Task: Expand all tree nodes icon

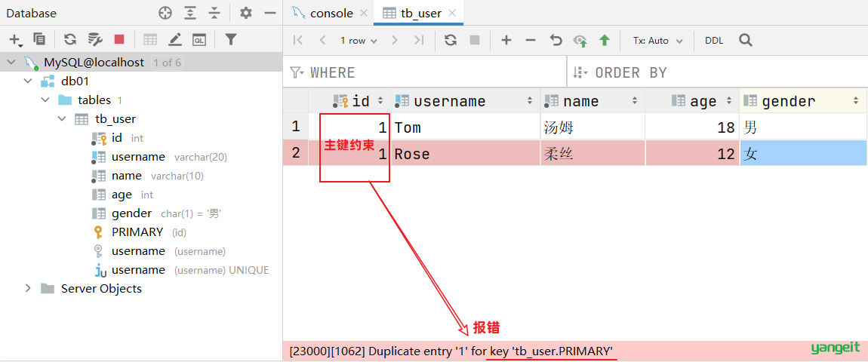Action: tap(190, 14)
